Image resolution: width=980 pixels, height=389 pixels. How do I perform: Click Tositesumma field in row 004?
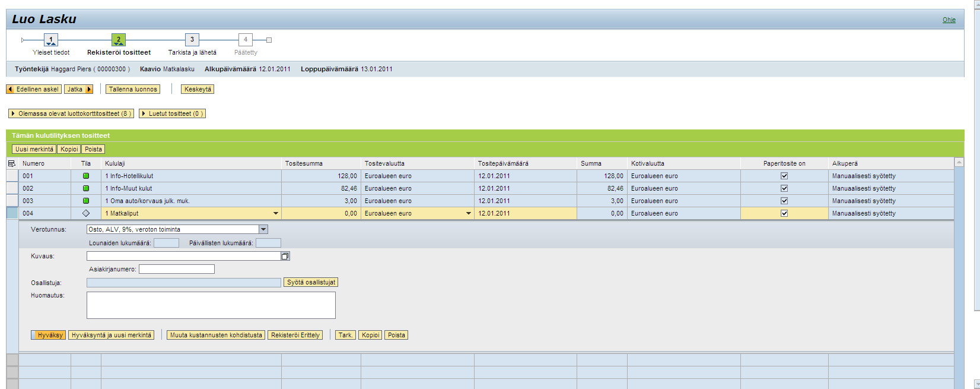321,213
